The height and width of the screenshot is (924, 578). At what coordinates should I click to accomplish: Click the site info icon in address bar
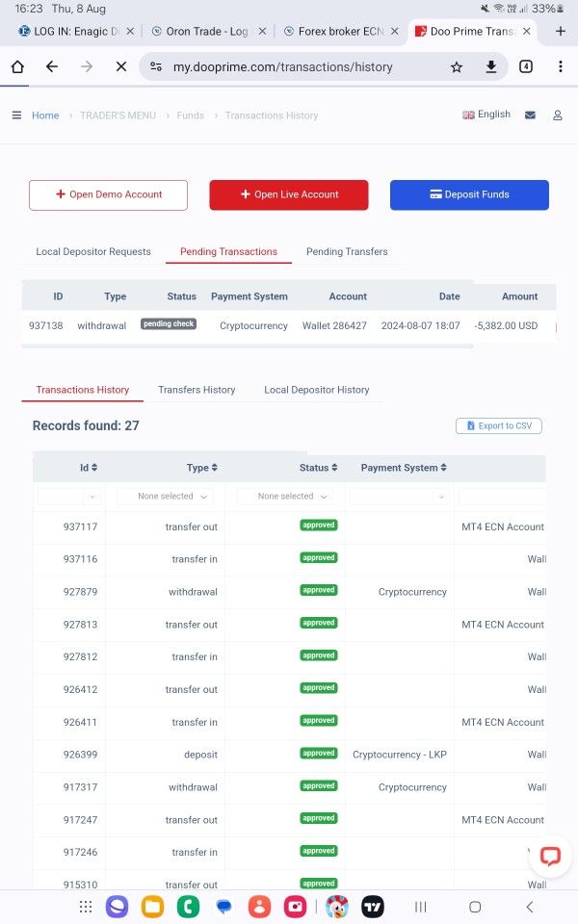tap(156, 66)
